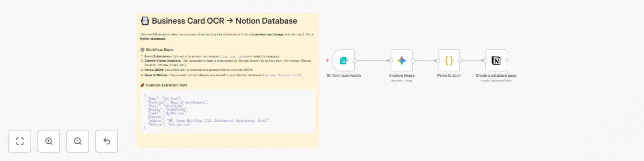
Task: Click the output connector of Parse to Json
Action: click(460, 61)
